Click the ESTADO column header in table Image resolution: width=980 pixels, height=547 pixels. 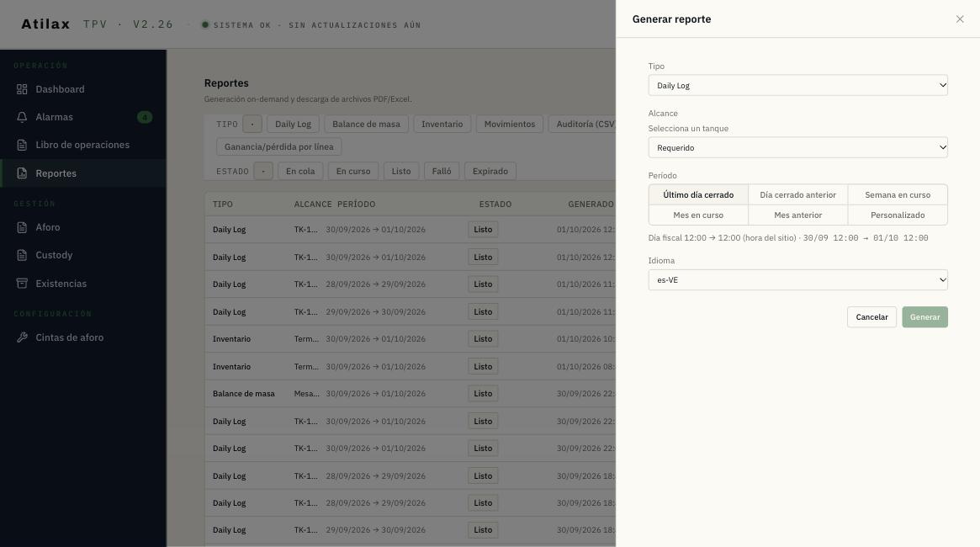coord(495,204)
